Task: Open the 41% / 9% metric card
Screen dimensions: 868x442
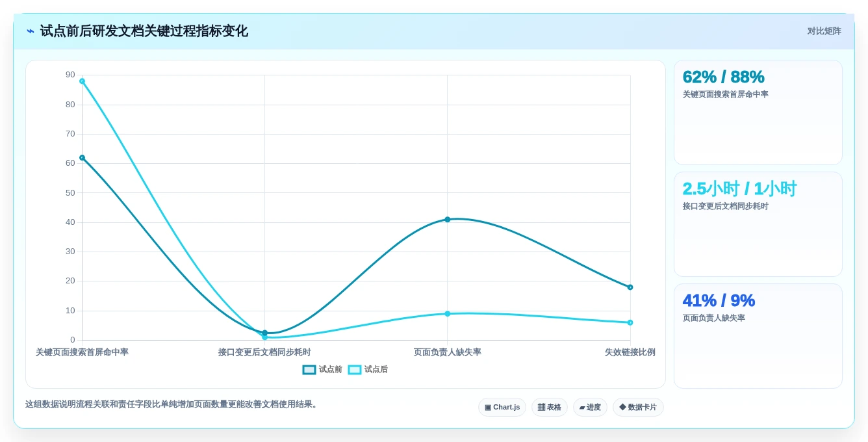Action: [x=758, y=336]
